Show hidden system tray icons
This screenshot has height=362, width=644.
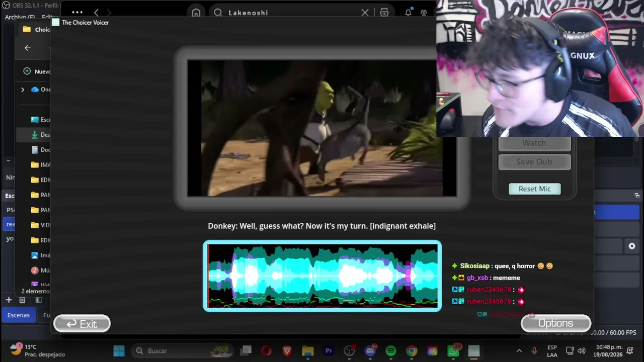click(519, 351)
